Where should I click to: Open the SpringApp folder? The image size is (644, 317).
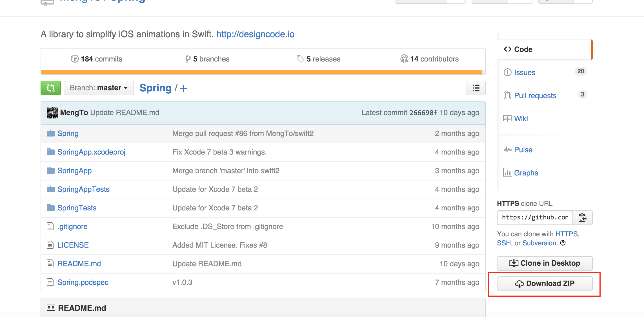(74, 171)
